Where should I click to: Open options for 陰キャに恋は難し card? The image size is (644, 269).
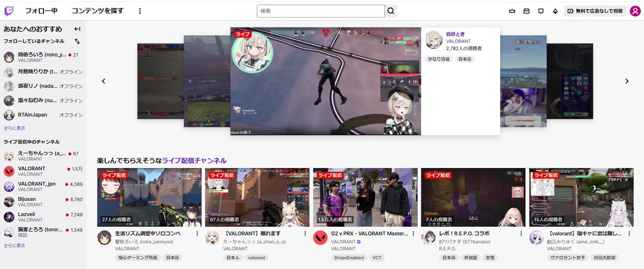click(x=629, y=234)
